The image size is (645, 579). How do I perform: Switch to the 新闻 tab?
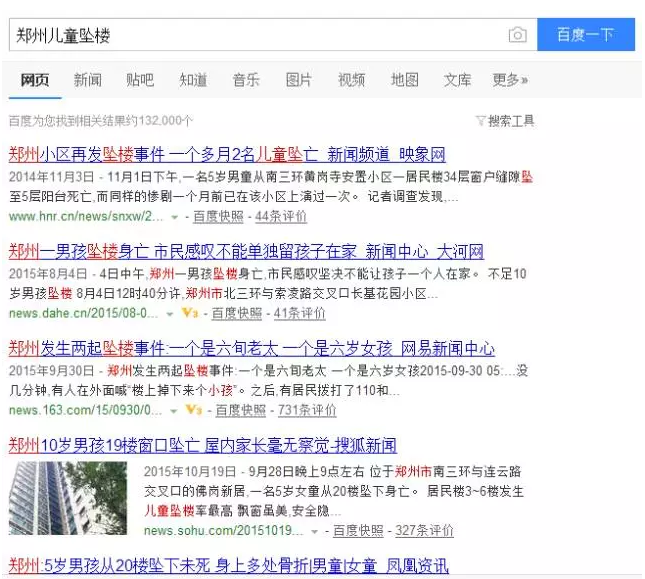[x=88, y=80]
